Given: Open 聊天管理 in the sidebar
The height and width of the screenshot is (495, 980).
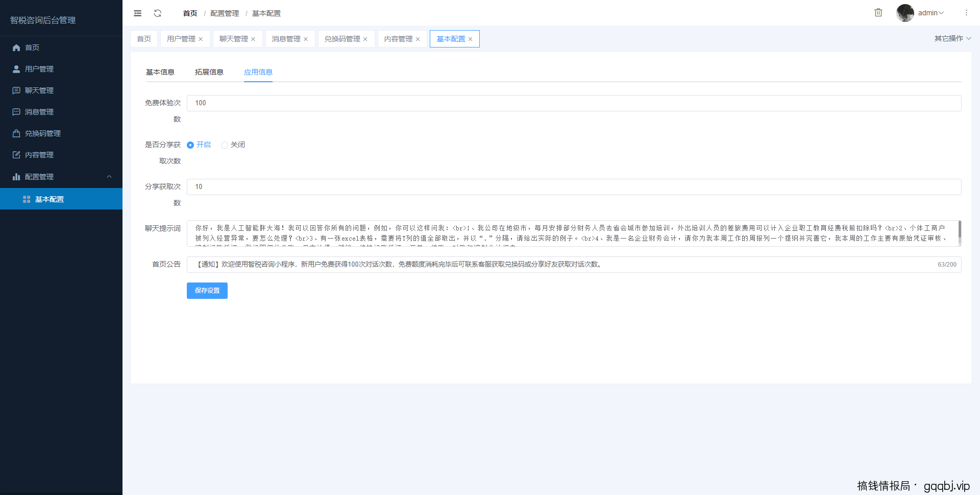Looking at the screenshot, I should 39,90.
